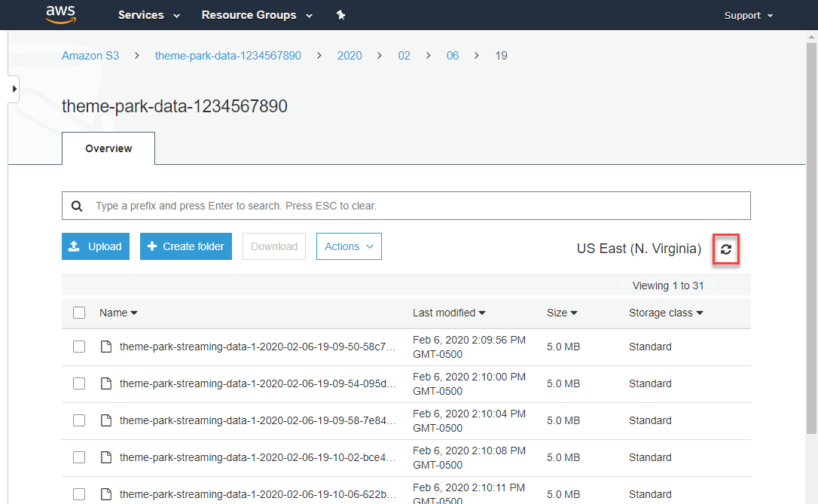Click Feb 6, 2020 2:09:56 PM timestamp
Screen dimensions: 818x504
tap(469, 347)
